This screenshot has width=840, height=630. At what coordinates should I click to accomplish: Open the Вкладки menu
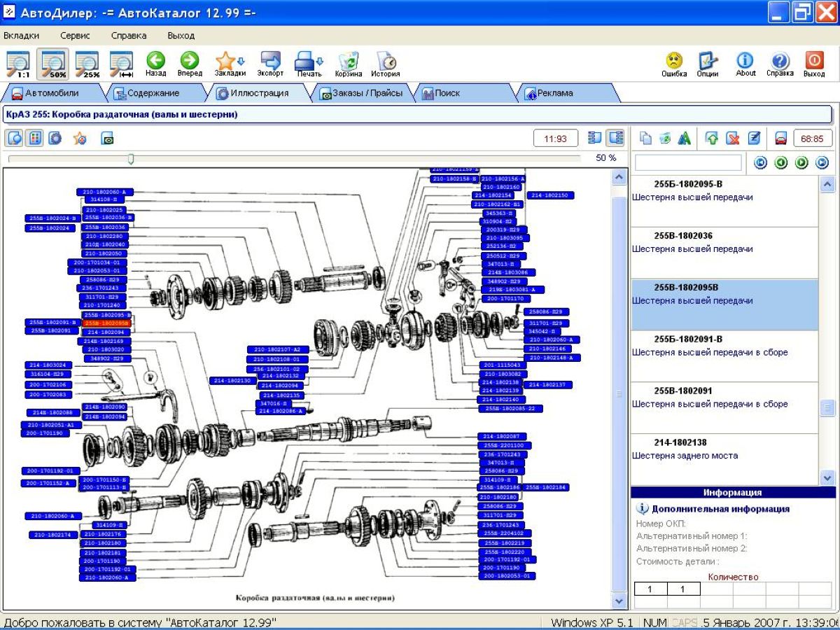[22, 35]
